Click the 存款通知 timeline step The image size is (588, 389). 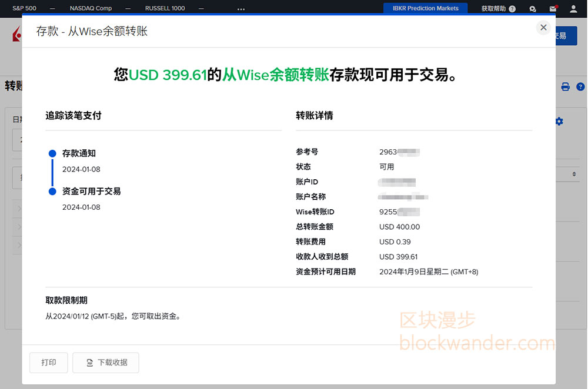coord(79,153)
